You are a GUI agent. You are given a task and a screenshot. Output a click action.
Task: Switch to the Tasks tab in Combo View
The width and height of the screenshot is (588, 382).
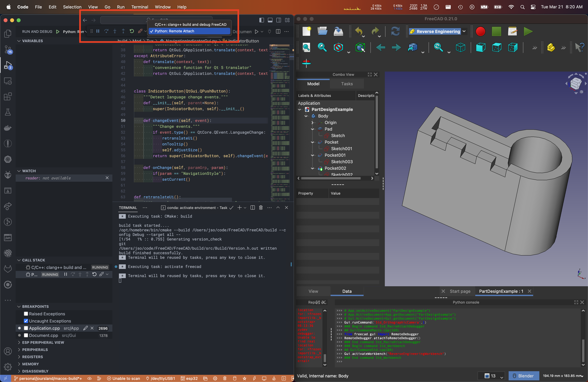347,84
